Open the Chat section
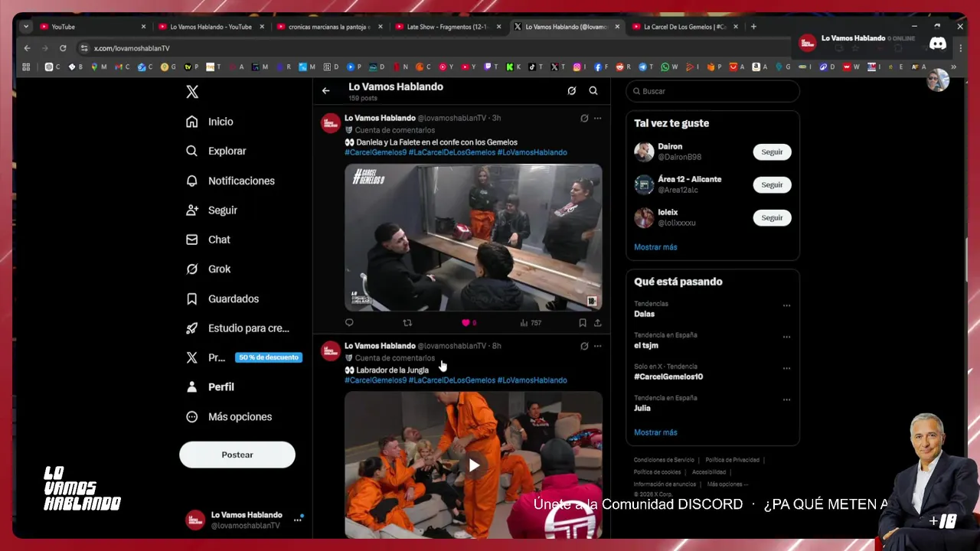The height and width of the screenshot is (551, 980). coord(208,240)
